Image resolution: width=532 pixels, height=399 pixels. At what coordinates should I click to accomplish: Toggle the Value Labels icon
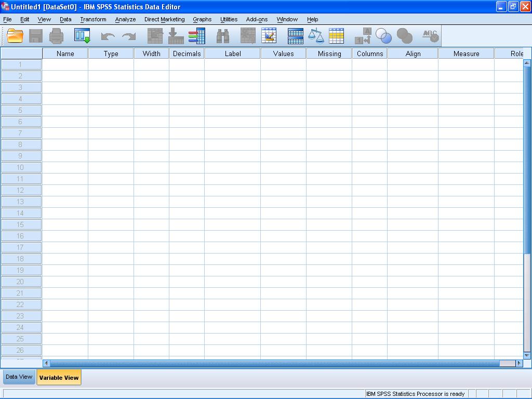click(x=363, y=36)
